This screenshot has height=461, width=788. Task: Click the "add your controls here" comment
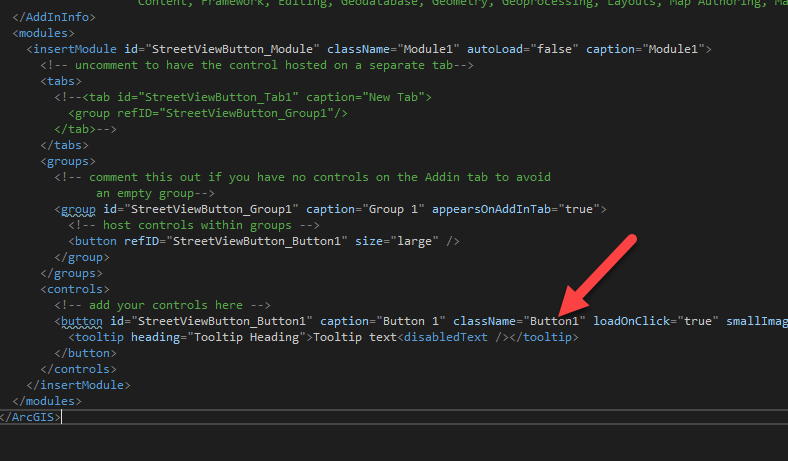click(162, 305)
